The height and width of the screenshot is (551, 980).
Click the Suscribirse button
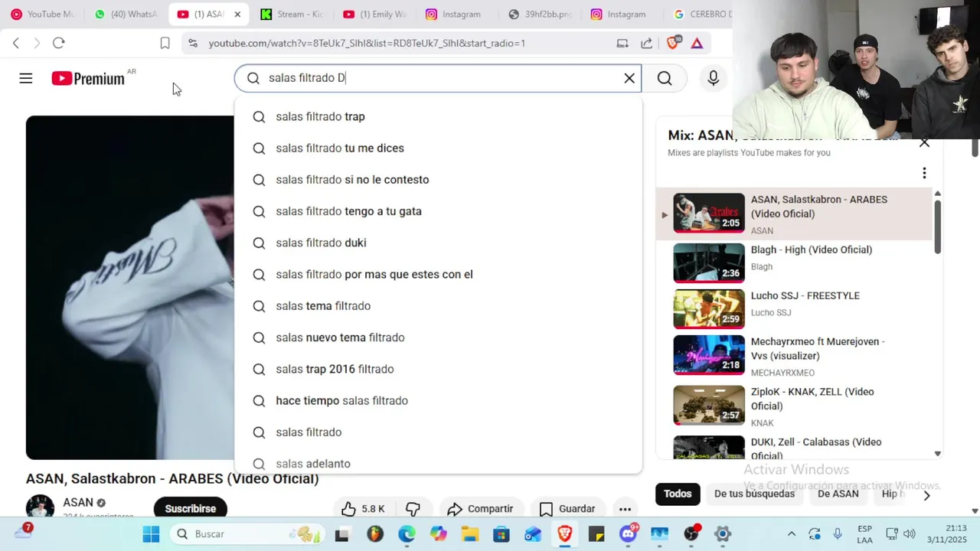(190, 509)
